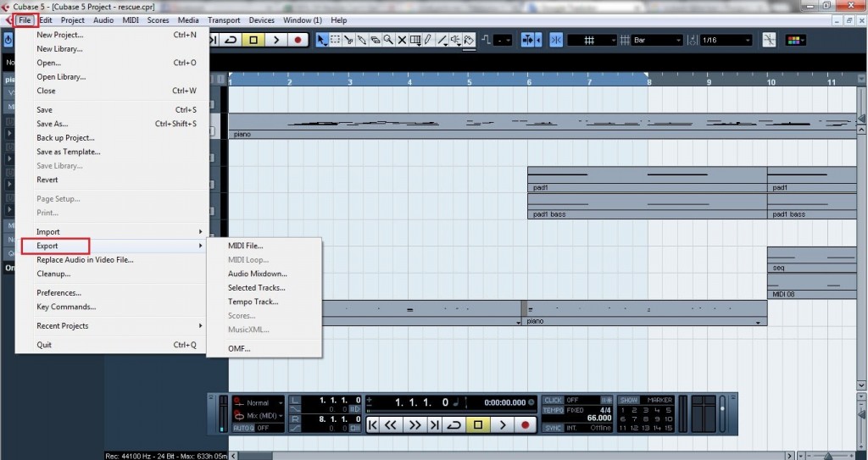Toggle the TEMPO track button
868x460 pixels.
(553, 410)
